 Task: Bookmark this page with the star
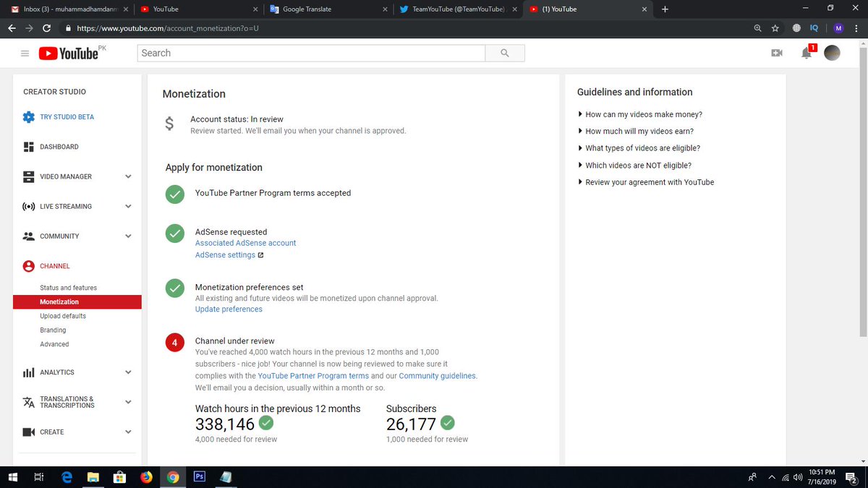coord(775,28)
